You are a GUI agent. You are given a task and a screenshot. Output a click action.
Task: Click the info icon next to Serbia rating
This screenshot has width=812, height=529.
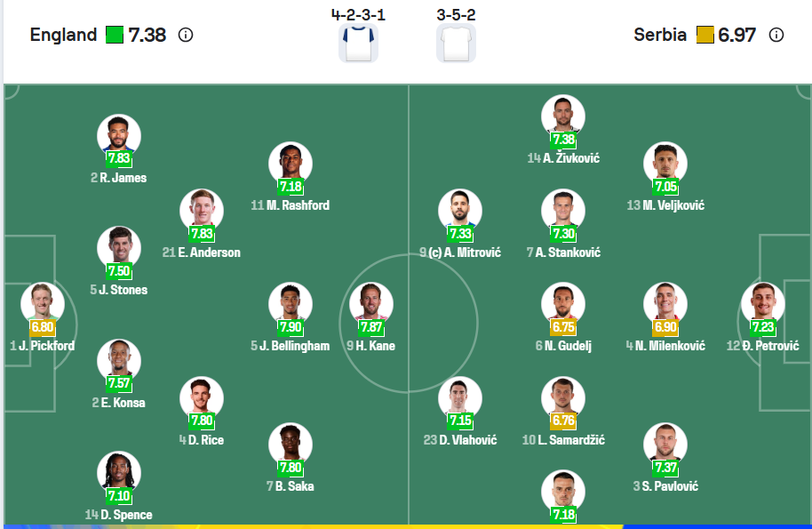[x=776, y=36]
